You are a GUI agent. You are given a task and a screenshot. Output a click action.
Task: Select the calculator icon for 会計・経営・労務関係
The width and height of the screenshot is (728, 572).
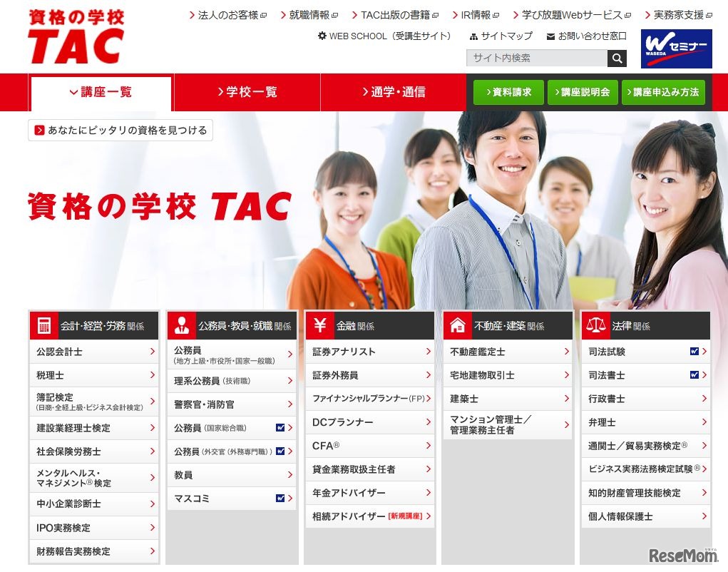click(43, 325)
